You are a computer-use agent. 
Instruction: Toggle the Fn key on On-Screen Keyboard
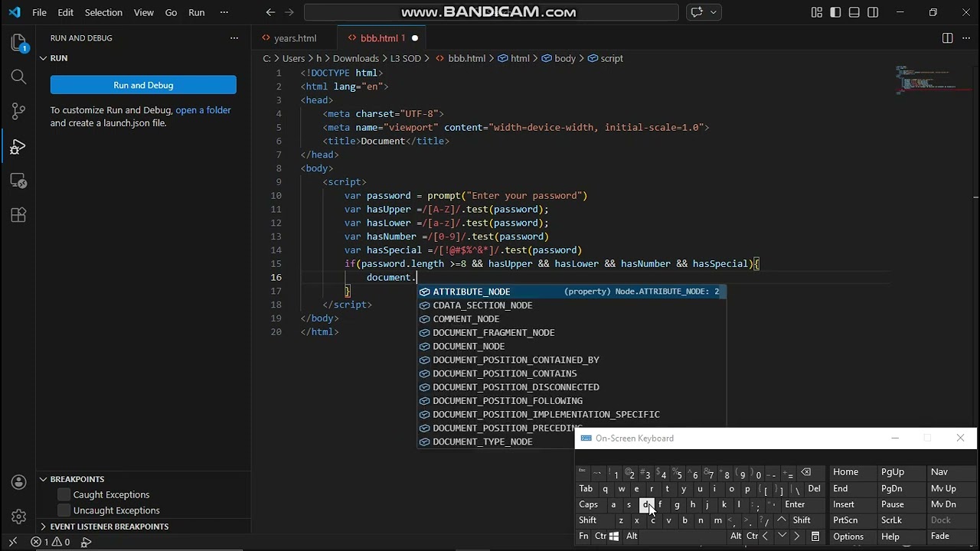584,536
